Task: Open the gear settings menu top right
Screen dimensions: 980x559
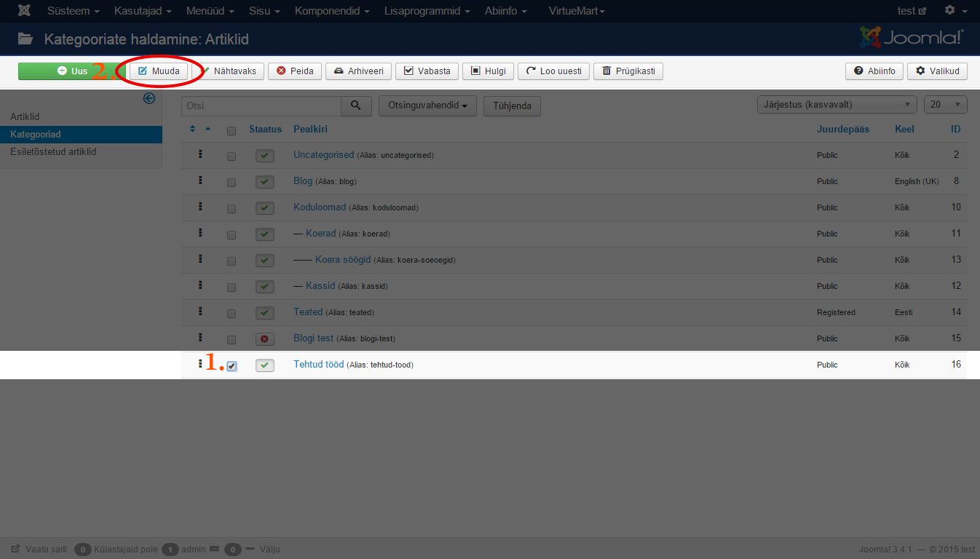Action: pyautogui.click(x=955, y=11)
